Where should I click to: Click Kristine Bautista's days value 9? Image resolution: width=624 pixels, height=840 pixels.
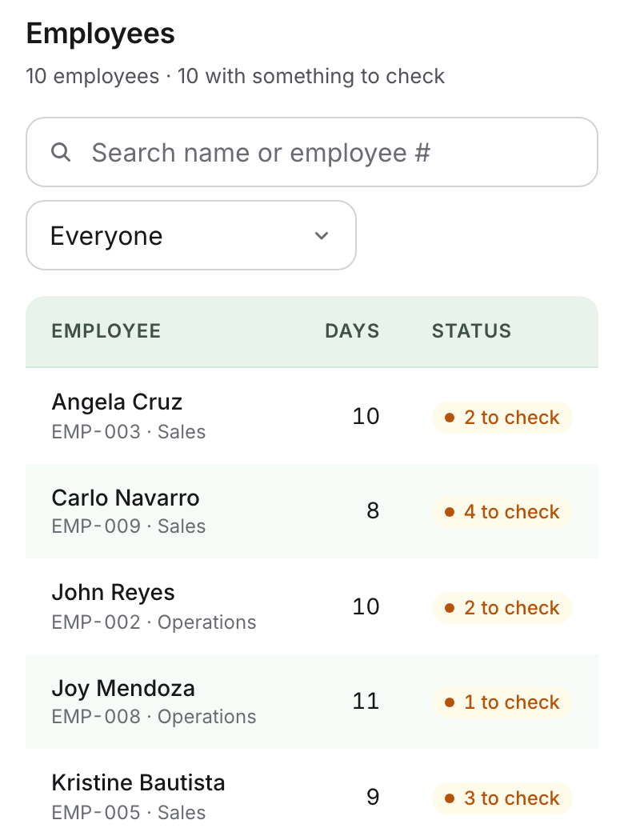(x=373, y=797)
